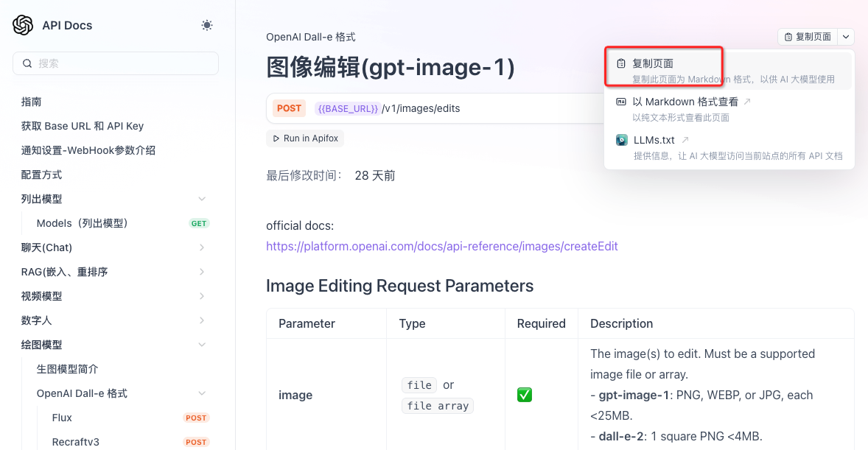
Task: Click the file array code tag
Action: point(438,406)
